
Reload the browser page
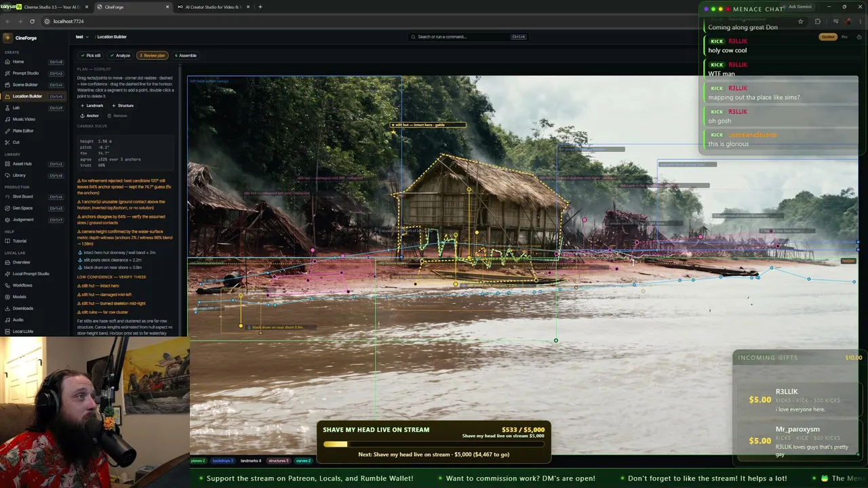(32, 21)
